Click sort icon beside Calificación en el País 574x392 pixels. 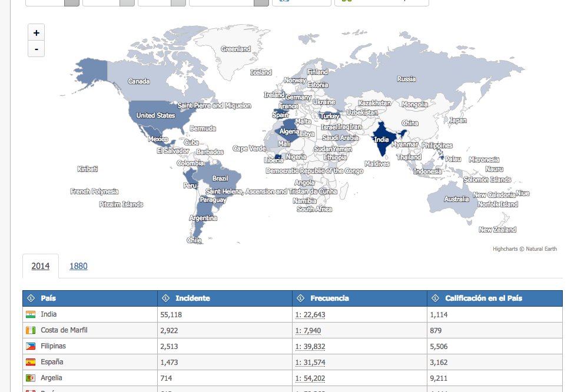pos(435,298)
